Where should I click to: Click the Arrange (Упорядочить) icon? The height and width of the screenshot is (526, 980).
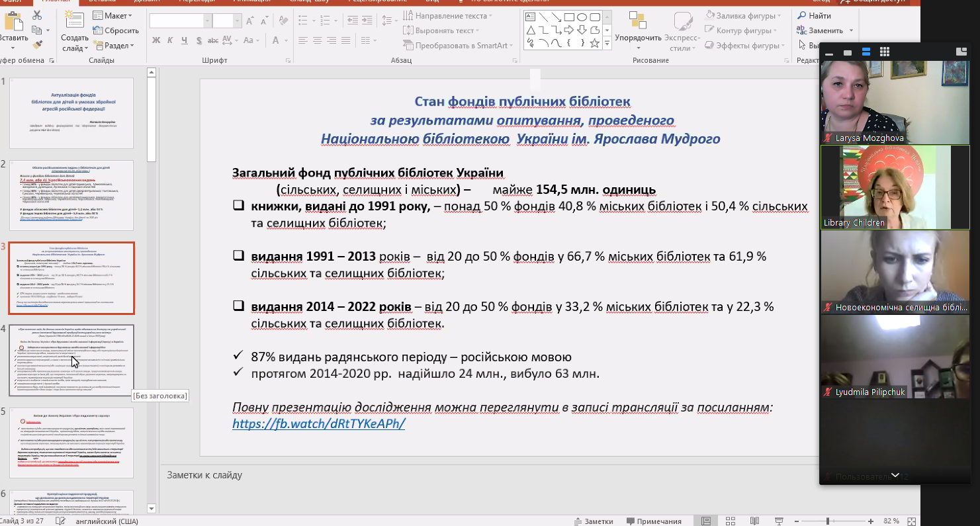(x=637, y=20)
